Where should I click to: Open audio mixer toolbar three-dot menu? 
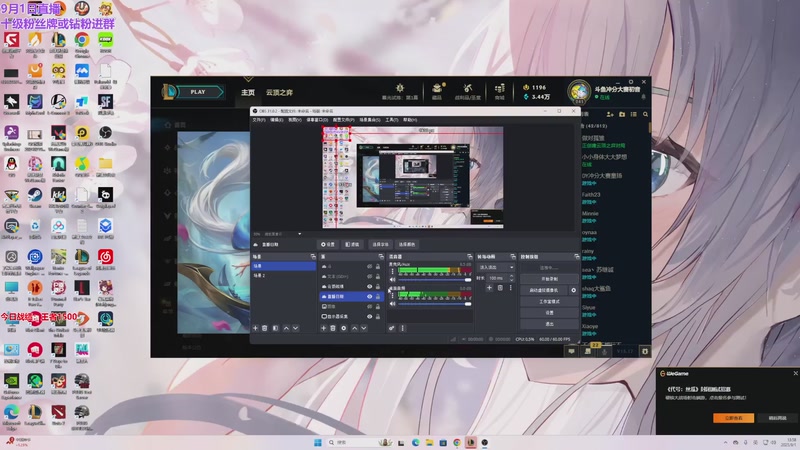tap(403, 328)
